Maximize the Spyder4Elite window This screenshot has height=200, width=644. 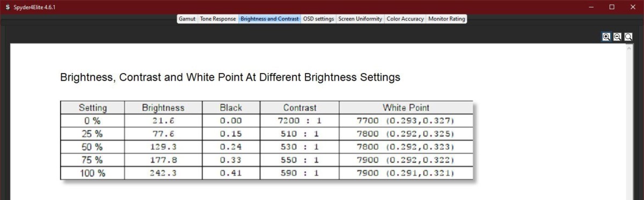click(612, 7)
